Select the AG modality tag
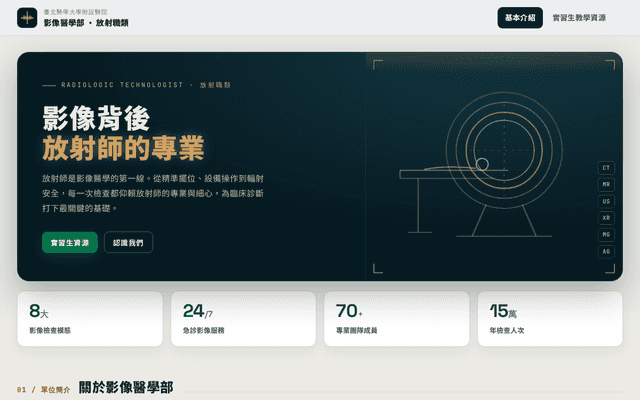This screenshot has width=640, height=400. (606, 251)
